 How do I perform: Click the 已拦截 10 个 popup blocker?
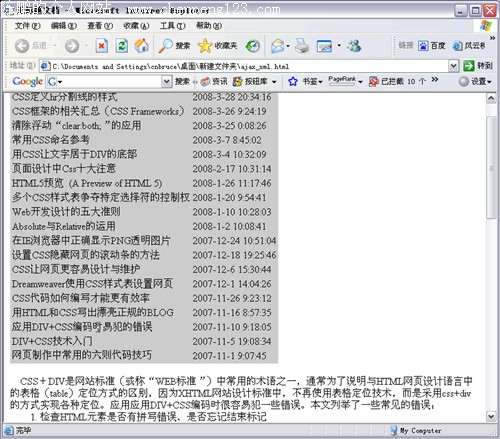click(x=397, y=81)
